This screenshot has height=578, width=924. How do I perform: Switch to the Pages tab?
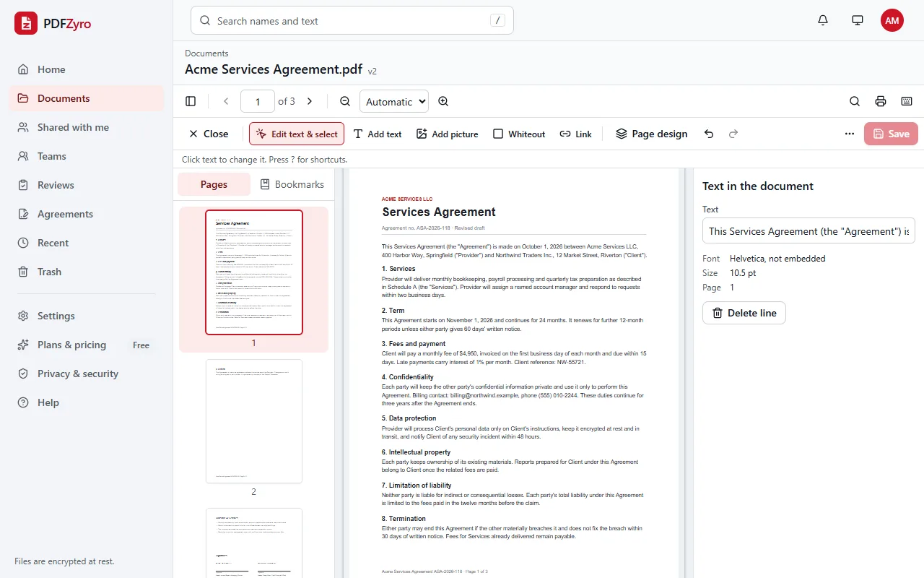coord(214,184)
